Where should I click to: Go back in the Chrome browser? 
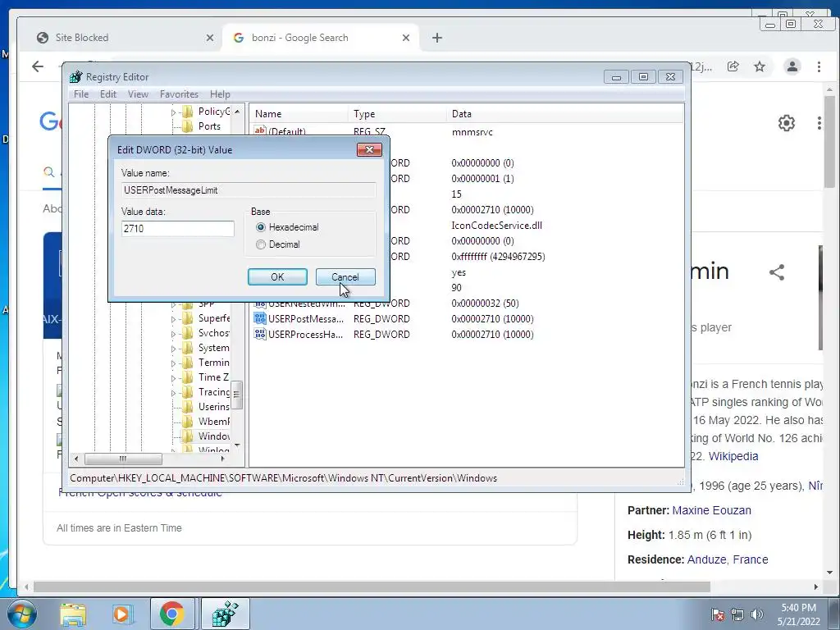(38, 66)
